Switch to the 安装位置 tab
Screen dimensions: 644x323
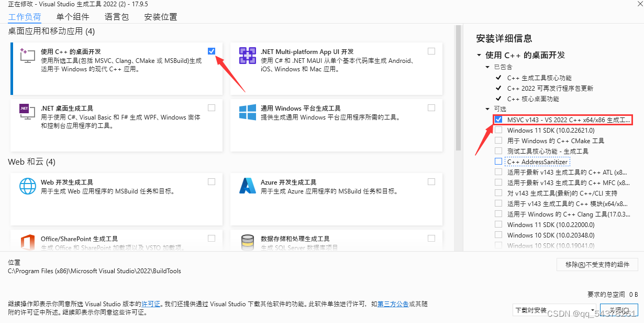(x=161, y=17)
